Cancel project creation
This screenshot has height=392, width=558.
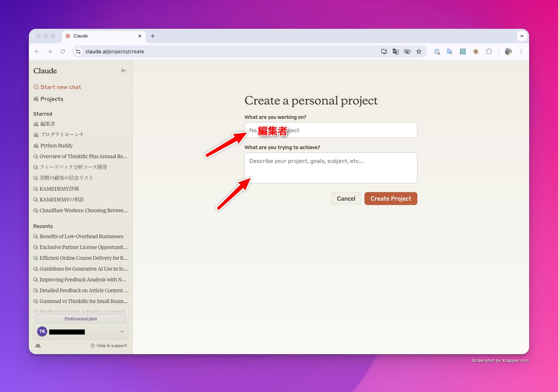[x=346, y=199]
